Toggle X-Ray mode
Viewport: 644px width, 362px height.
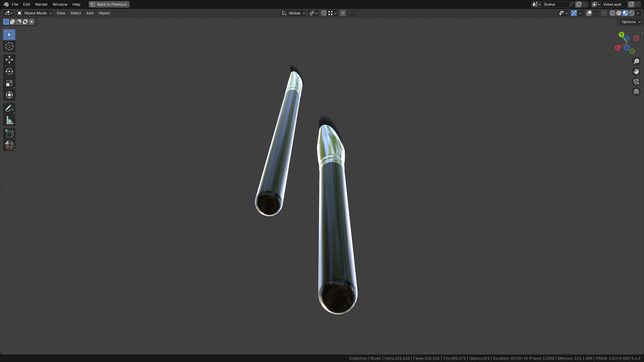point(604,13)
